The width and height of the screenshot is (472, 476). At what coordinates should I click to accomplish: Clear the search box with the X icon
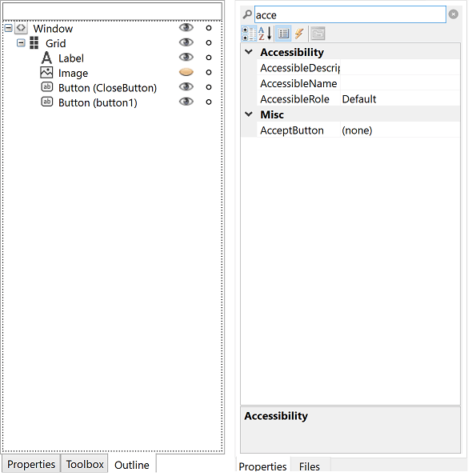(453, 14)
